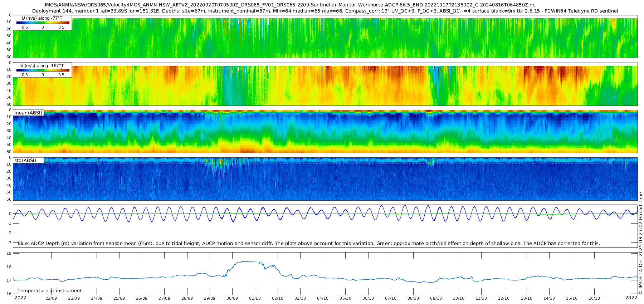
Task: Select the 08/10 date tick label
Action: coord(413,298)
